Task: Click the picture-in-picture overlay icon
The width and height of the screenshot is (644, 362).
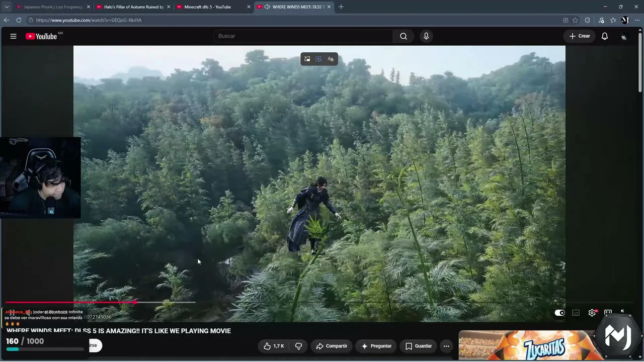Action: click(307, 59)
